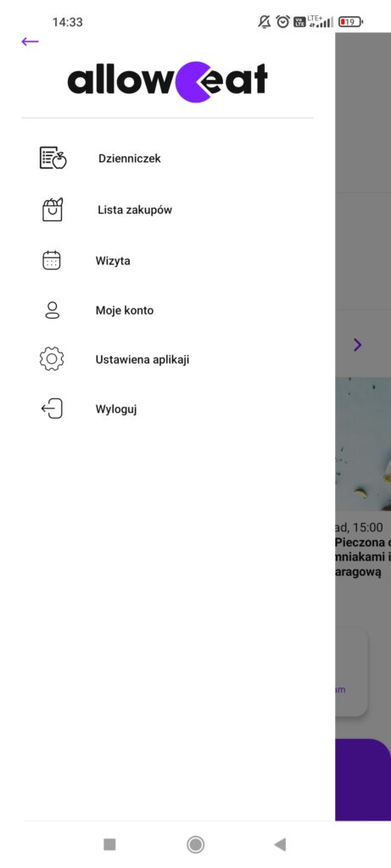Tap the purple right chevron arrow

click(x=357, y=345)
